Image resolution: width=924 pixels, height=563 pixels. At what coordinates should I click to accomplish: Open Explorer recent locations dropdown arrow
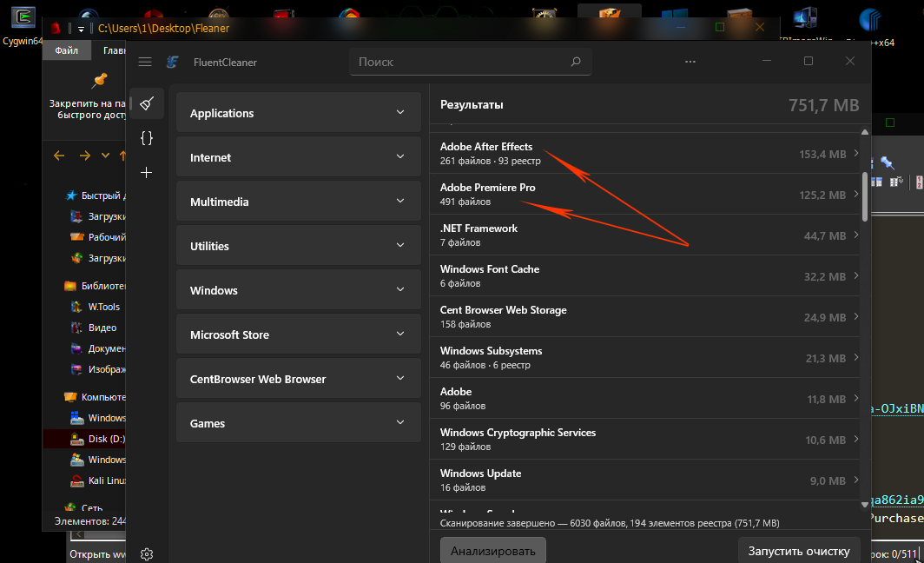pyautogui.click(x=105, y=156)
